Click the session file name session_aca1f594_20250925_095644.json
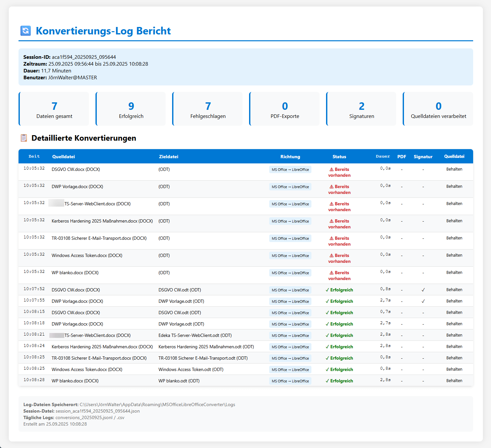491x448 pixels. (97, 411)
